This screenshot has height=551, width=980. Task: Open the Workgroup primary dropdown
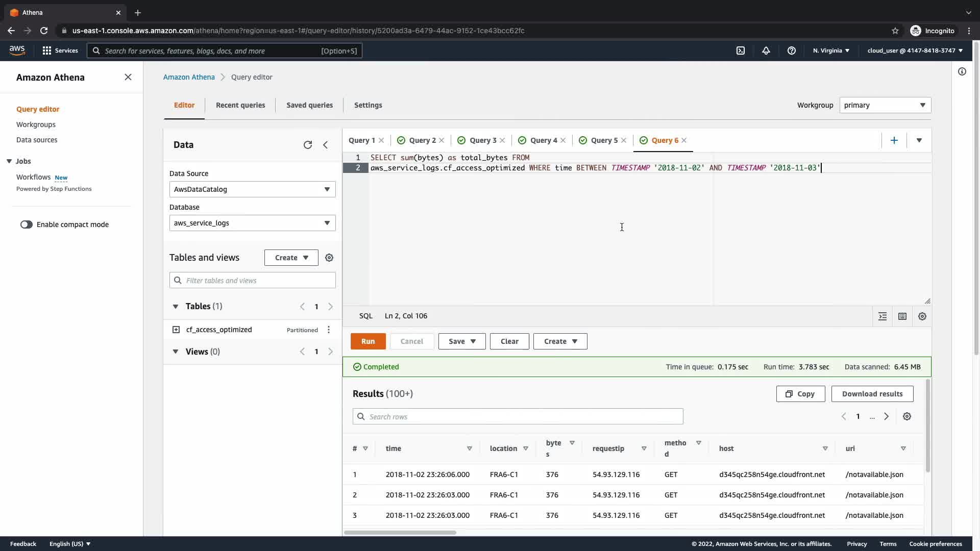[x=885, y=105]
